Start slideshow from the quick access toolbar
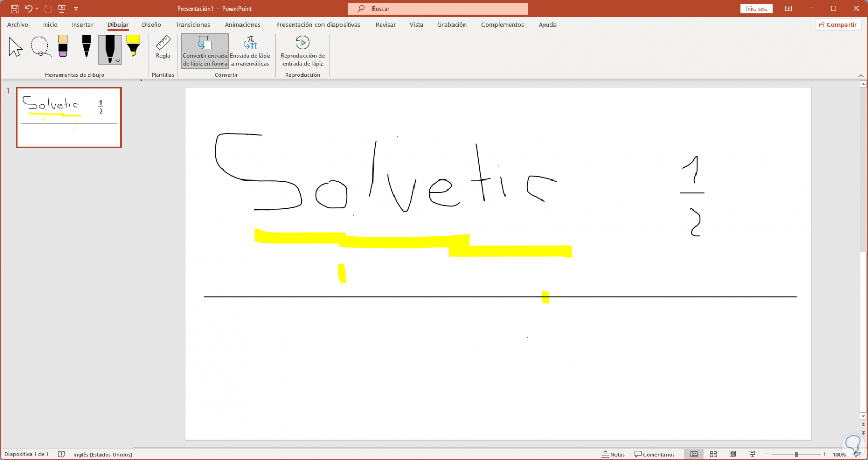This screenshot has width=868, height=460. coord(62,9)
